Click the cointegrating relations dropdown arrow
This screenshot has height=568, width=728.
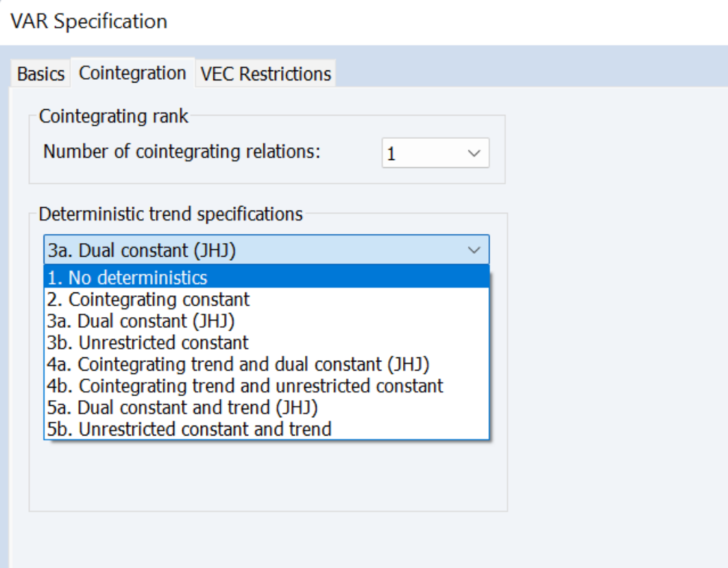click(x=474, y=153)
